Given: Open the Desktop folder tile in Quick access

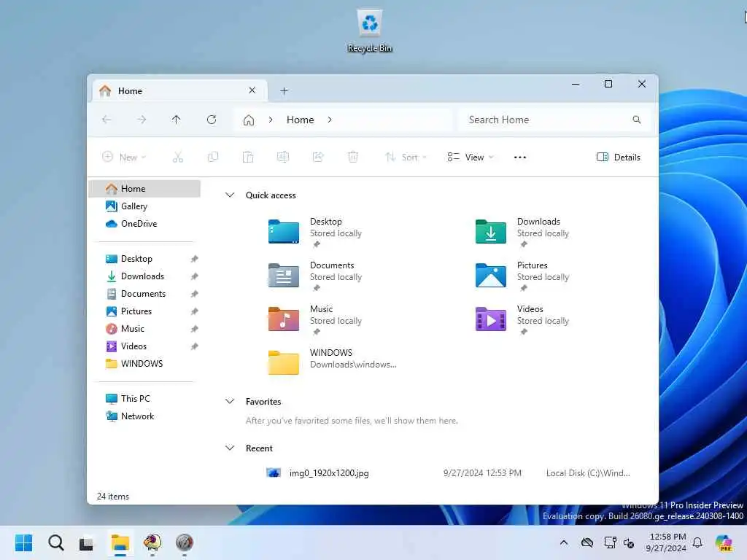Looking at the screenshot, I should (x=315, y=233).
